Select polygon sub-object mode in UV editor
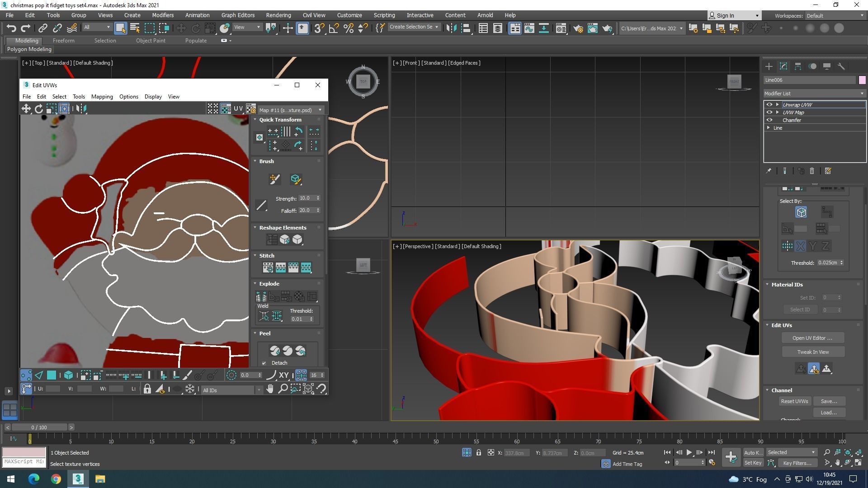This screenshot has width=868, height=488. (x=52, y=375)
